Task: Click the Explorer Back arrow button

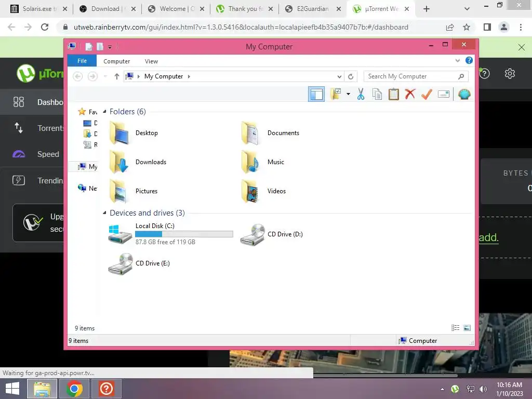Action: pyautogui.click(x=78, y=76)
